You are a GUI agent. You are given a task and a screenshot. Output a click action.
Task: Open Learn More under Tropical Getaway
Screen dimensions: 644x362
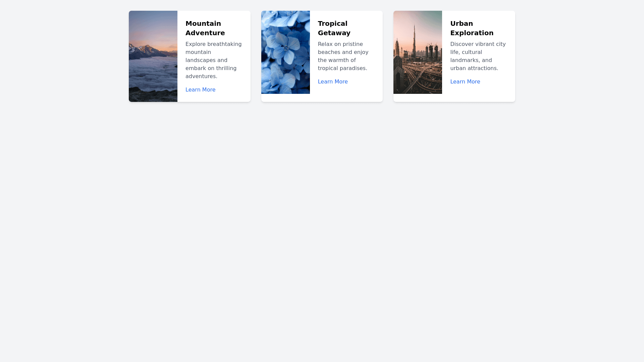point(332,82)
